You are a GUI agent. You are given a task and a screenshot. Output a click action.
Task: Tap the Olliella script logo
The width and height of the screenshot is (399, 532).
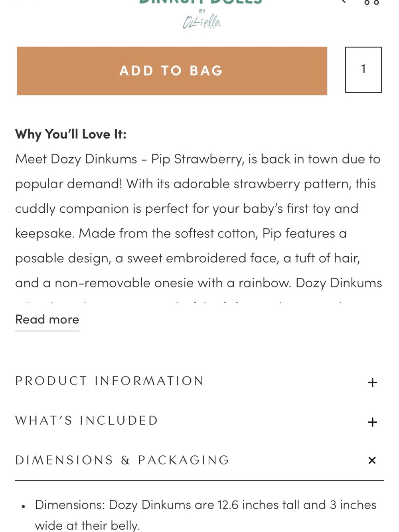(x=202, y=22)
